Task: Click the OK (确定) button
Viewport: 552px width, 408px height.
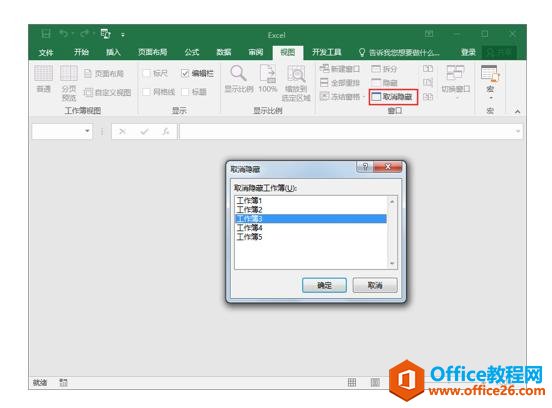Action: click(324, 285)
